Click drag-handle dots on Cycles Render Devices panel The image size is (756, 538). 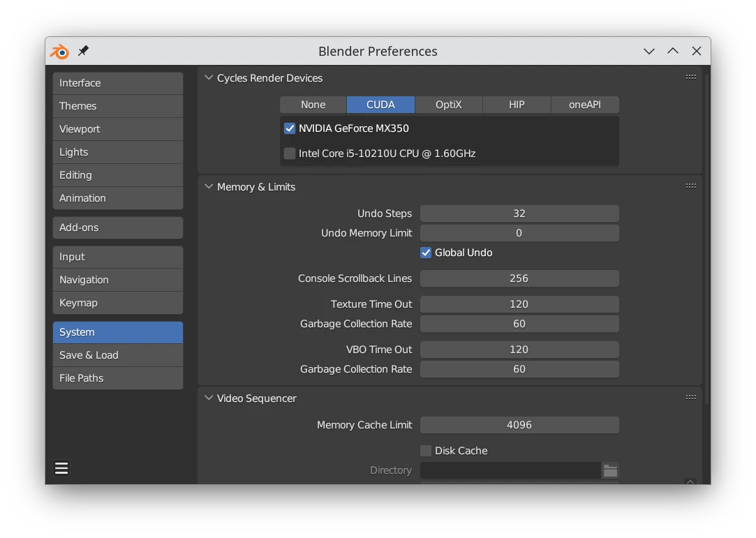tap(690, 77)
